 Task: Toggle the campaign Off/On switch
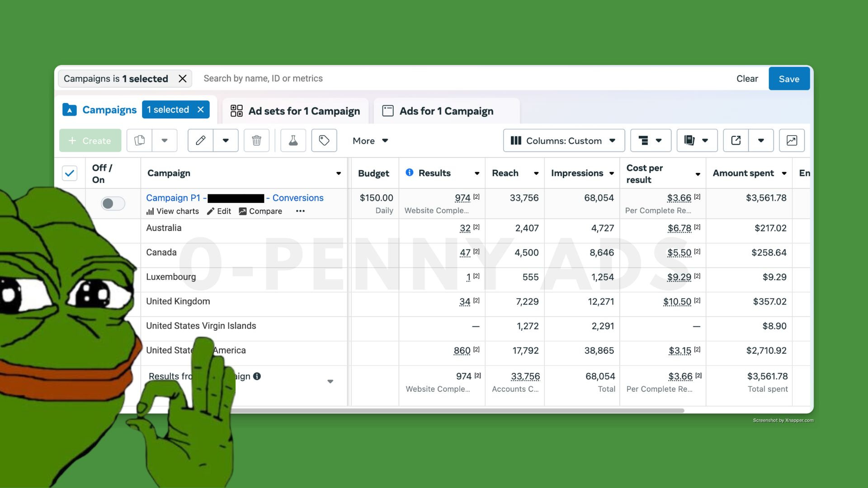113,203
